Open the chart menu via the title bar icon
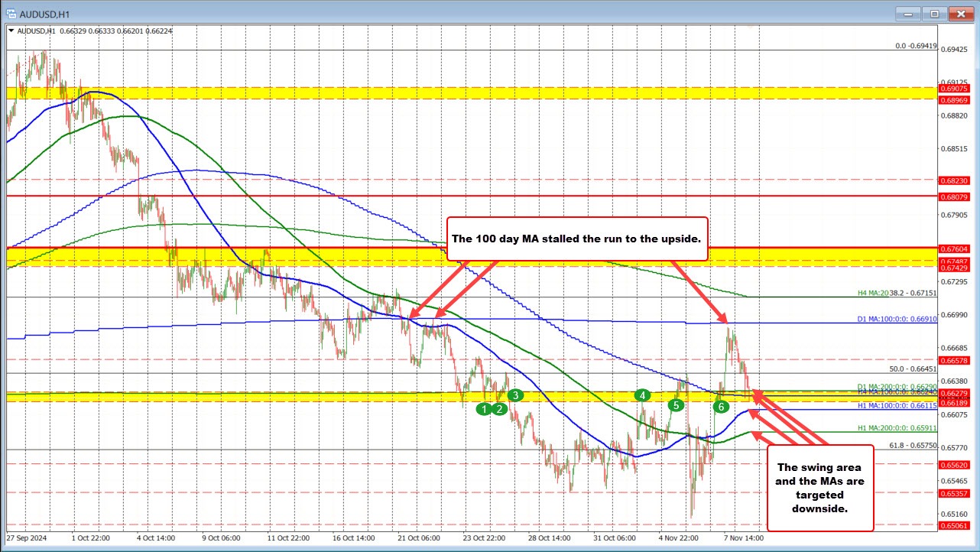980x552 pixels. (12, 13)
